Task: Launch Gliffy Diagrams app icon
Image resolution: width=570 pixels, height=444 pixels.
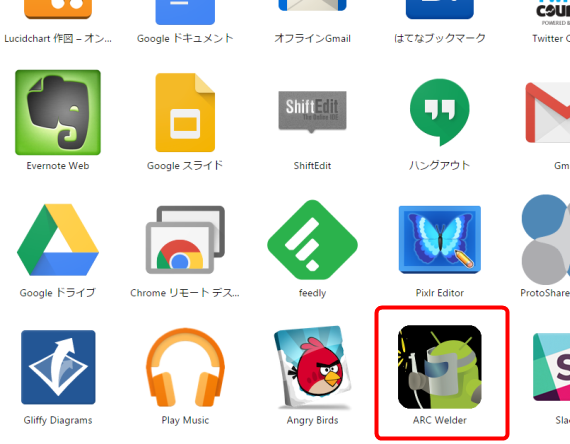Action: tap(58, 367)
